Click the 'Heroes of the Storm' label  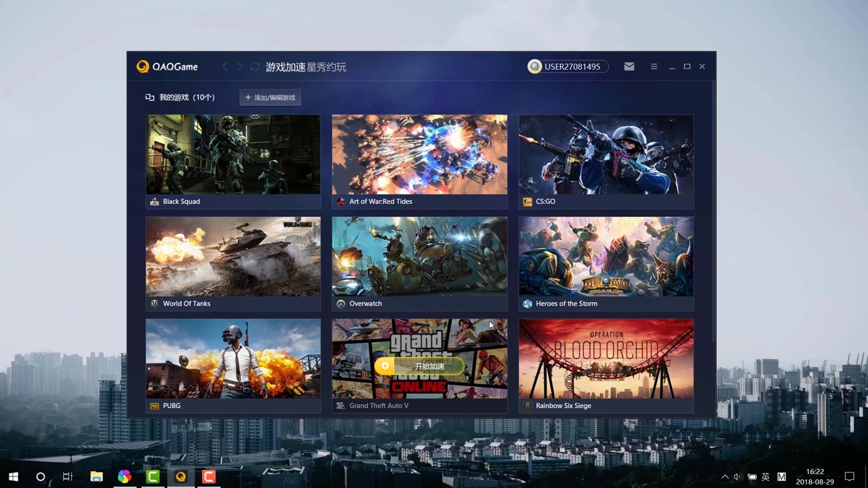click(x=566, y=304)
